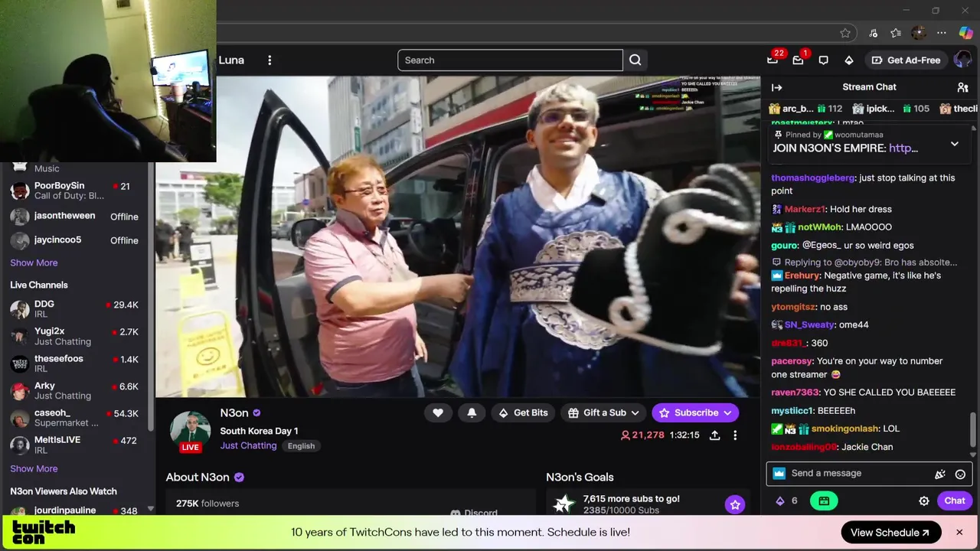Open the browser settings ellipsis menu
The image size is (980, 551).
[942, 33]
